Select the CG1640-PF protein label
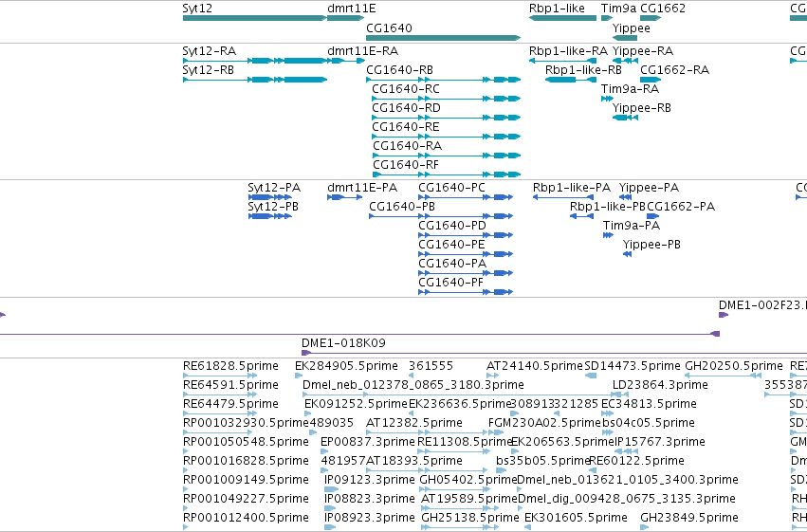This screenshot has width=807, height=532. 451,283
